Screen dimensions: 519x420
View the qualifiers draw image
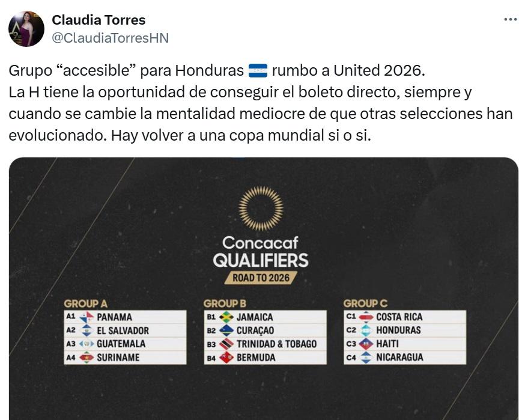259,282
